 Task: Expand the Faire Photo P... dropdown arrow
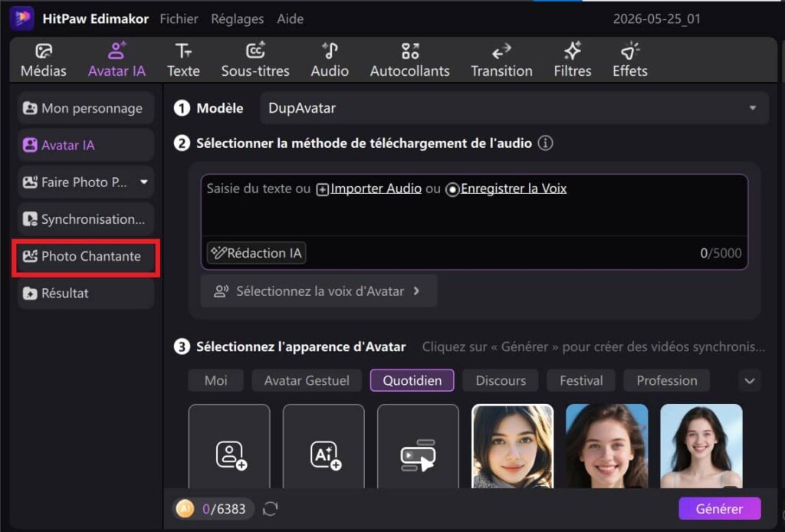(x=144, y=182)
